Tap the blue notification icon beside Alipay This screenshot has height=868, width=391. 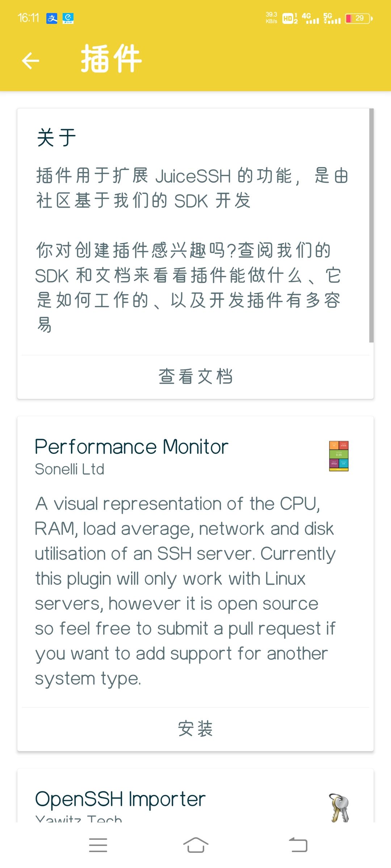pos(68,18)
